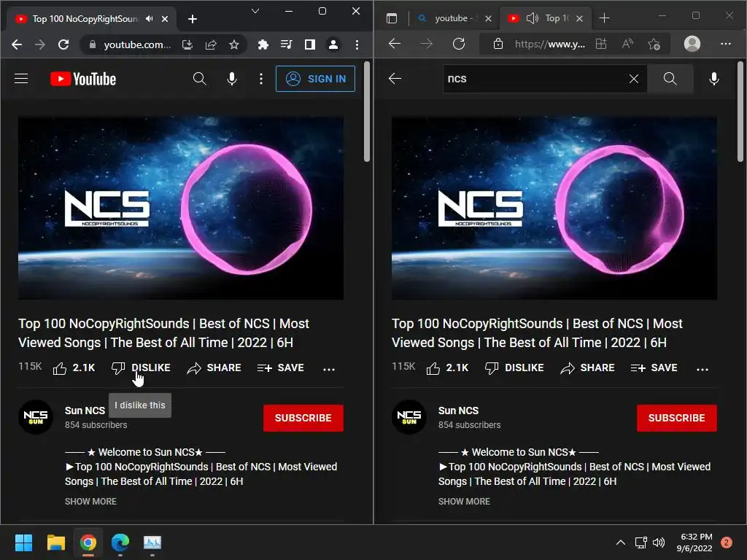Screen dimensions: 747x560
Task: Expand SHOW MORE description in Edge window
Action: pos(464,502)
